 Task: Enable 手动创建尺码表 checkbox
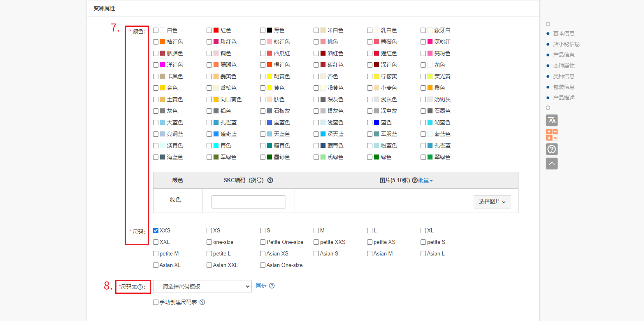click(x=156, y=302)
